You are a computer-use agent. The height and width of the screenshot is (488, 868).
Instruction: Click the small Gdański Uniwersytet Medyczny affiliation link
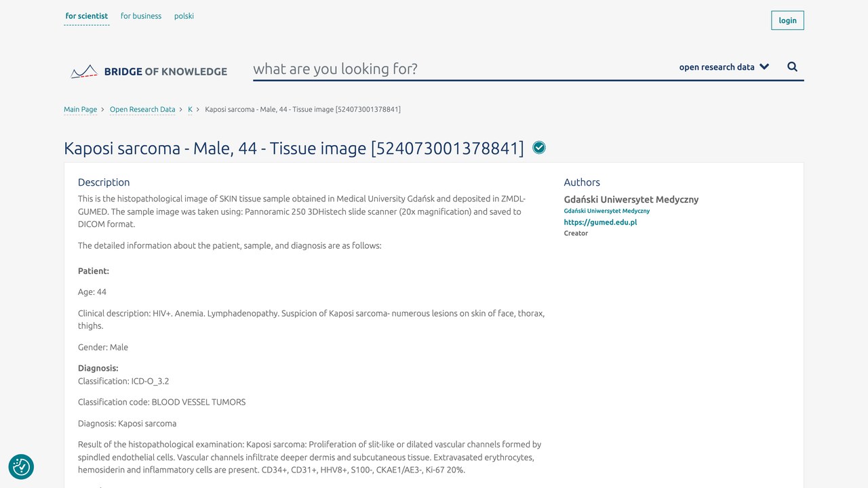(x=607, y=211)
